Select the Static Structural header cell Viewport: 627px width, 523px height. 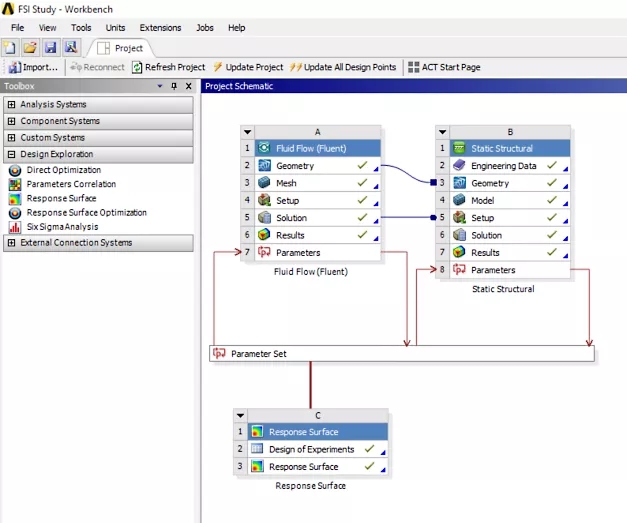pos(510,148)
